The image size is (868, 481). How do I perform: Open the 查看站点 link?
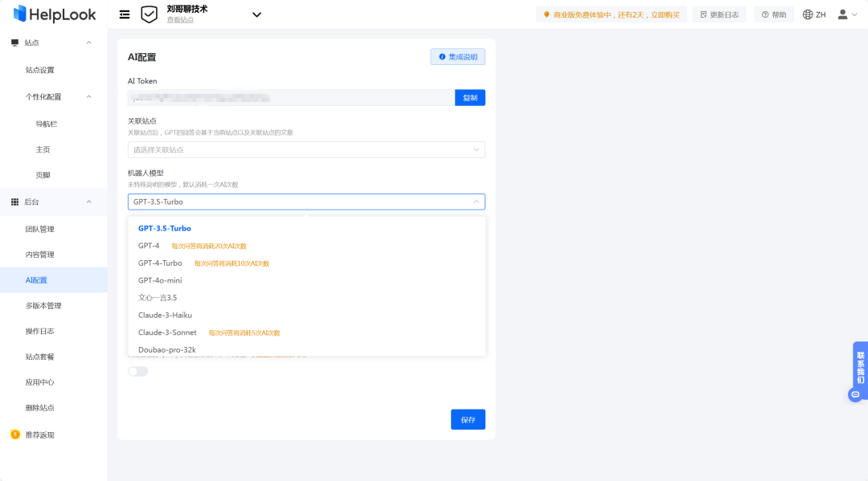180,20
